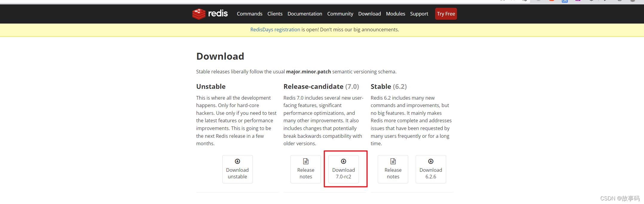The image size is (644, 204).
Task: Open the Commands menu item
Action: point(250,14)
